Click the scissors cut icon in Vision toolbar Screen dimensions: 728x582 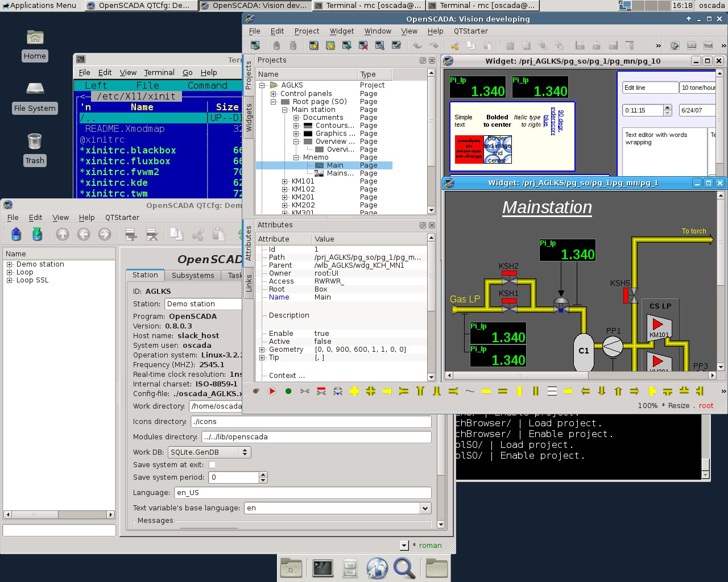tap(454, 45)
